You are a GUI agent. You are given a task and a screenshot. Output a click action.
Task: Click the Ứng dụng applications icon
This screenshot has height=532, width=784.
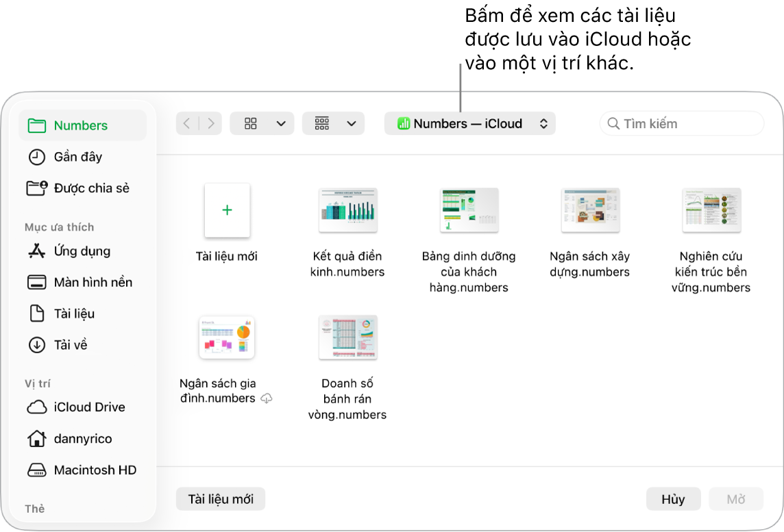pyautogui.click(x=36, y=251)
